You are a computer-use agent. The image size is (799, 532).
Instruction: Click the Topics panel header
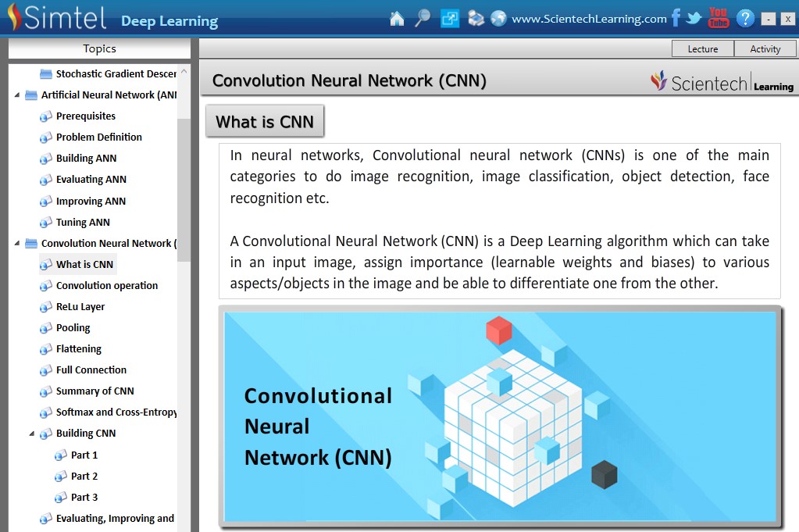pyautogui.click(x=99, y=49)
